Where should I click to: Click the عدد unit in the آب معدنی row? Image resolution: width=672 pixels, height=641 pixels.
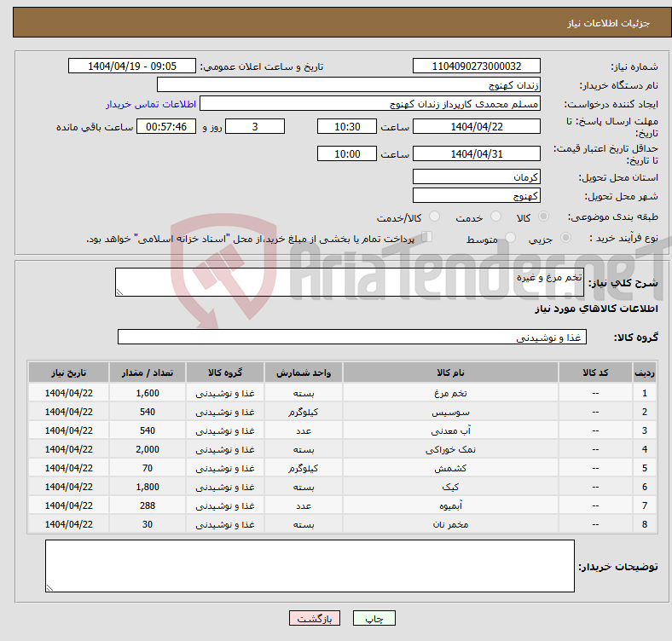pyautogui.click(x=304, y=430)
